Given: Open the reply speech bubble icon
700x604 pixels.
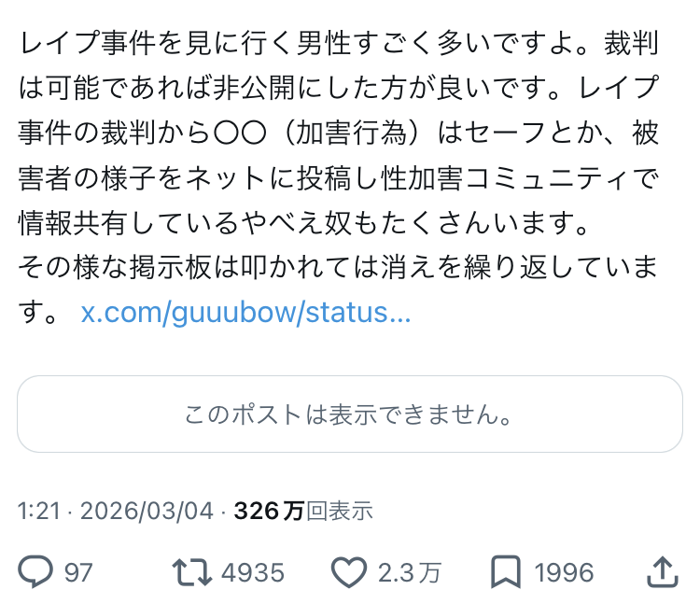Looking at the screenshot, I should [35, 571].
